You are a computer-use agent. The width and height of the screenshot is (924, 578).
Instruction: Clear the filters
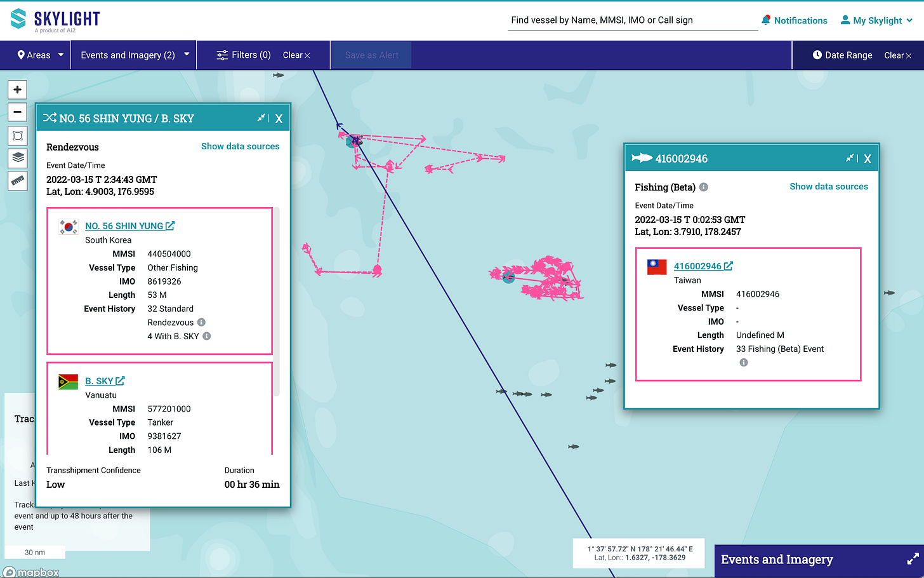click(296, 55)
